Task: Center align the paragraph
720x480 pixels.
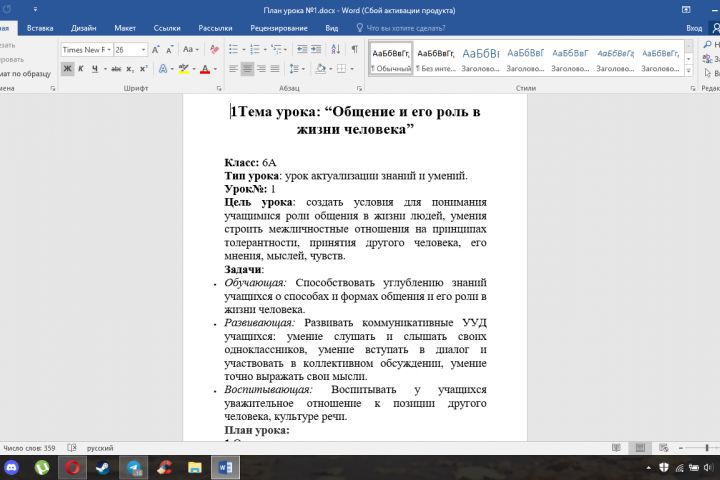Action: [247, 69]
